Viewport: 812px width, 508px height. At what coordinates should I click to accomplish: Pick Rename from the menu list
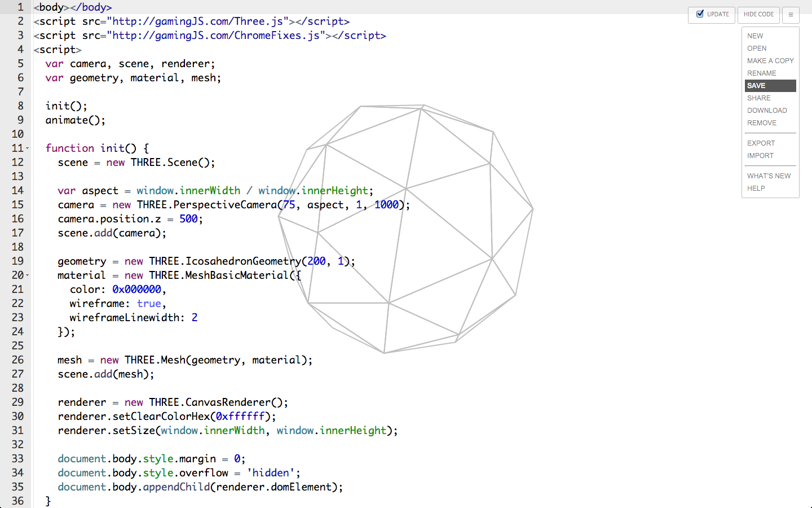pos(762,73)
